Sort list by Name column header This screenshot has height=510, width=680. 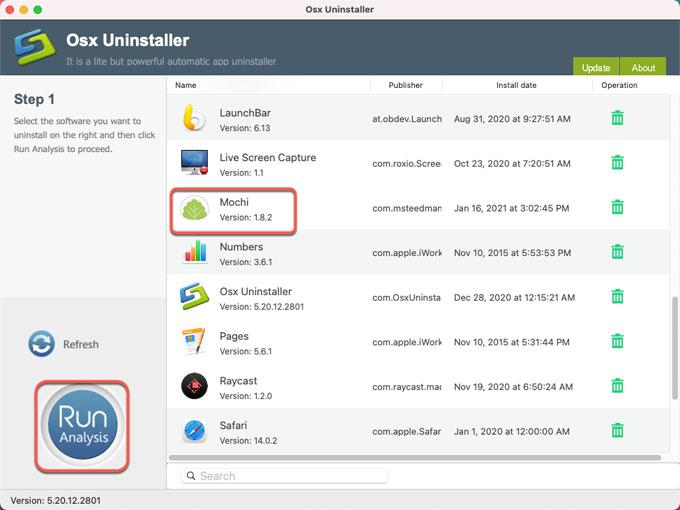(186, 86)
